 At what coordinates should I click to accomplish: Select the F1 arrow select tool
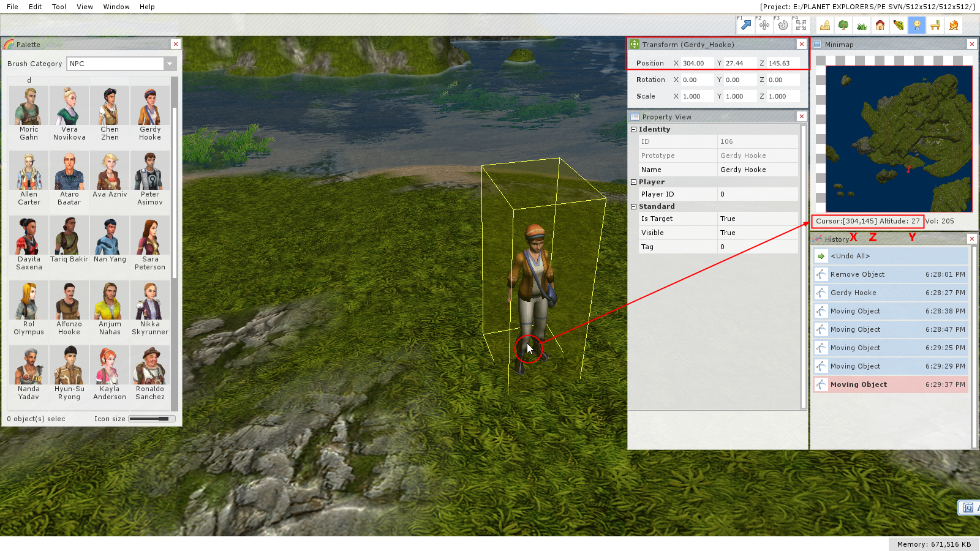[x=745, y=25]
